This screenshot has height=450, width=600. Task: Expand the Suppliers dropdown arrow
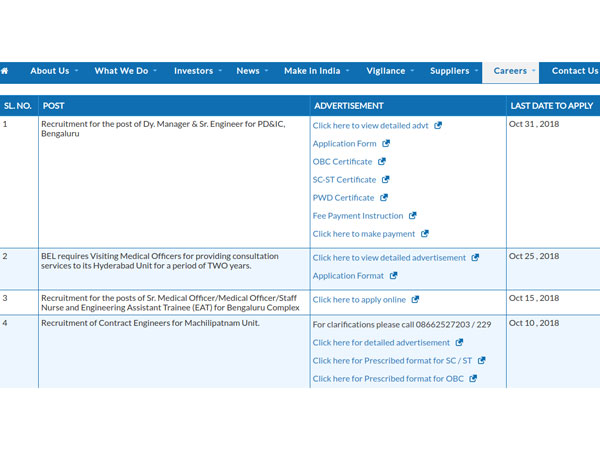[x=476, y=70]
